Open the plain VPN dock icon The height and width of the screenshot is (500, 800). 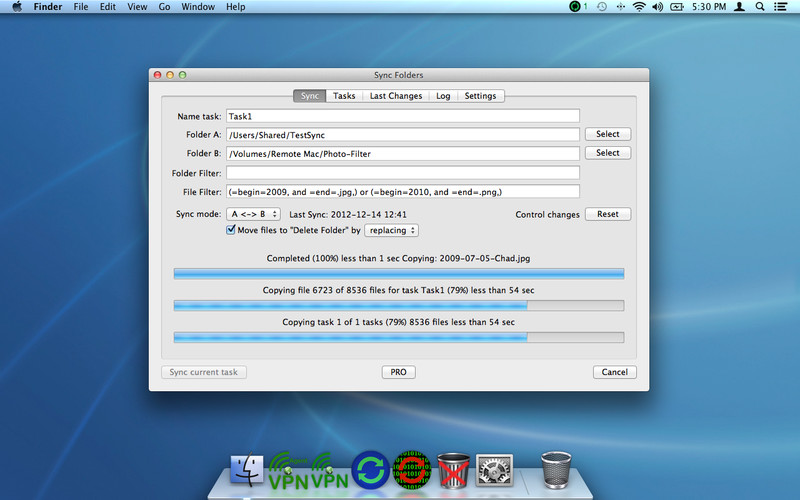coord(330,470)
